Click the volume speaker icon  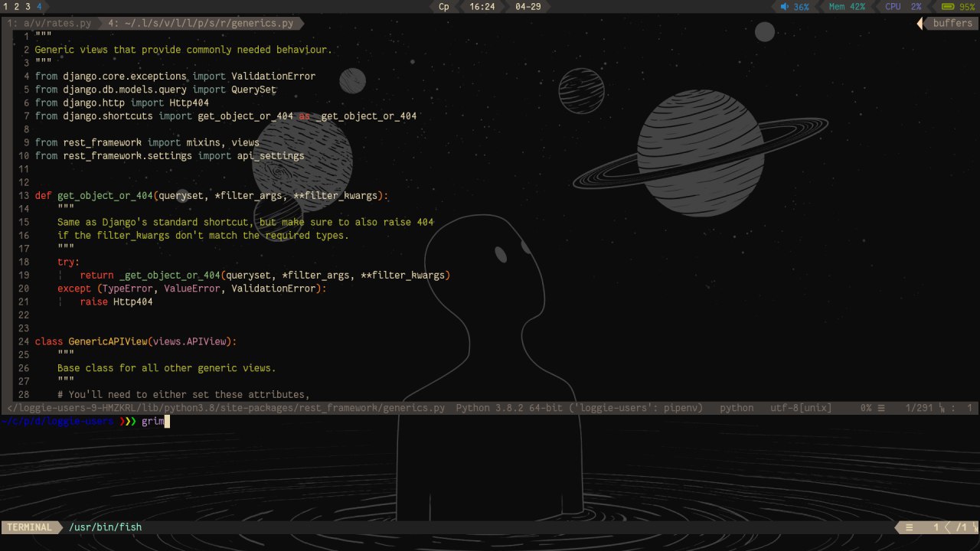(784, 7)
